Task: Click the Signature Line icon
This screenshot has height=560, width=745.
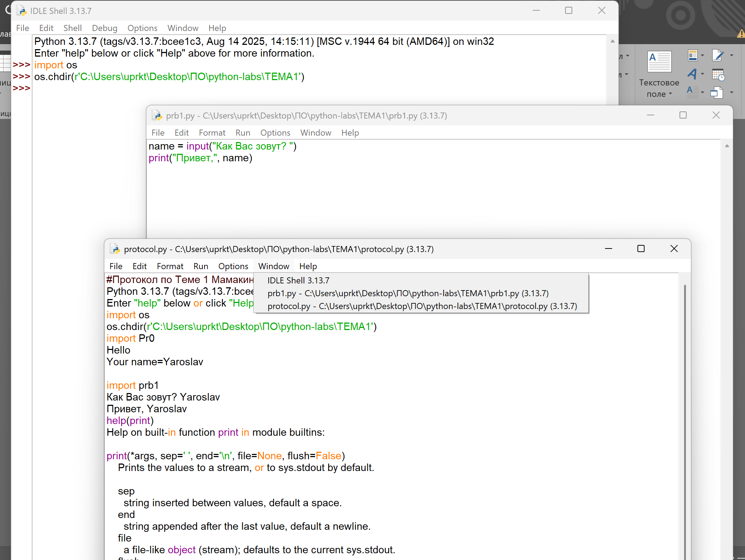Action: (x=717, y=56)
